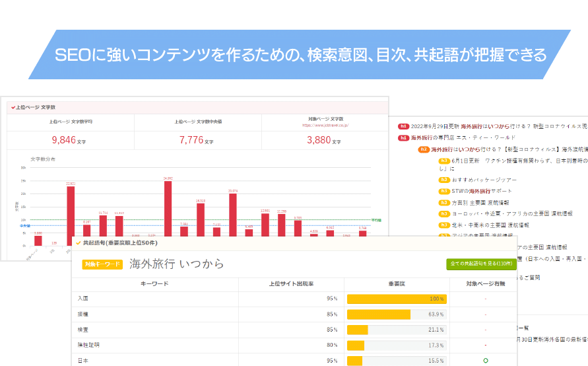Screen dimensions: 588x366
Task: Select the キーワード column header
Action: pyautogui.click(x=154, y=283)
